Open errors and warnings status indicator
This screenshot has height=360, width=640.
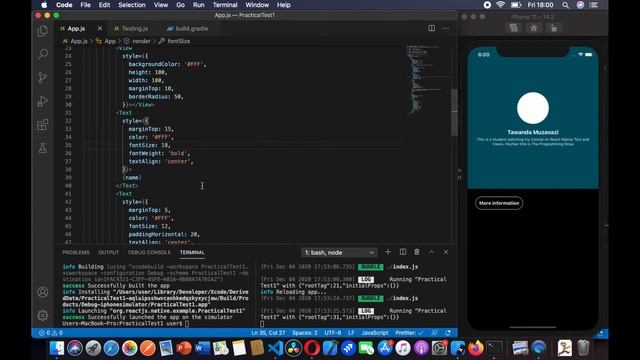click(x=51, y=333)
